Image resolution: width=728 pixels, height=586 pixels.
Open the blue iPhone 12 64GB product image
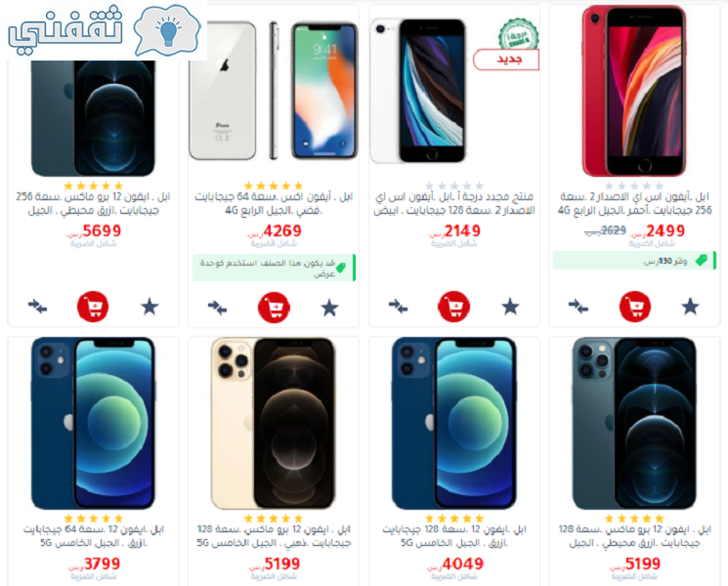pyautogui.click(x=93, y=423)
